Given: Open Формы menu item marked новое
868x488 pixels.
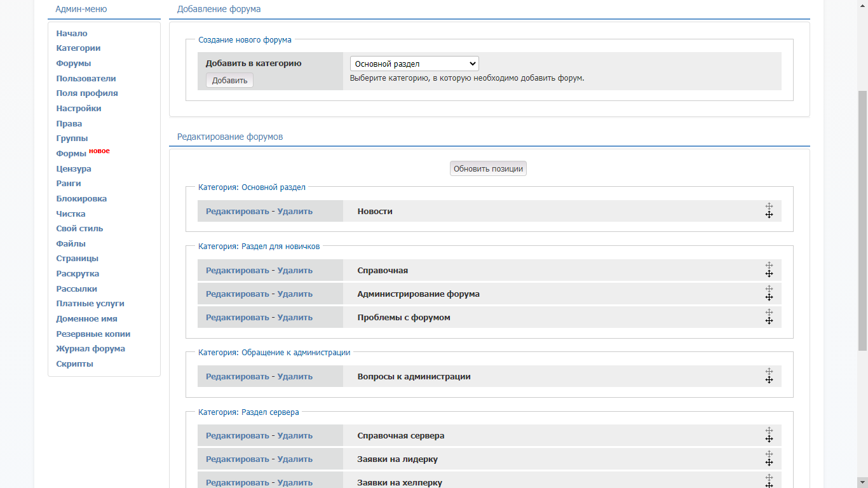Looking at the screenshot, I should 71,154.
